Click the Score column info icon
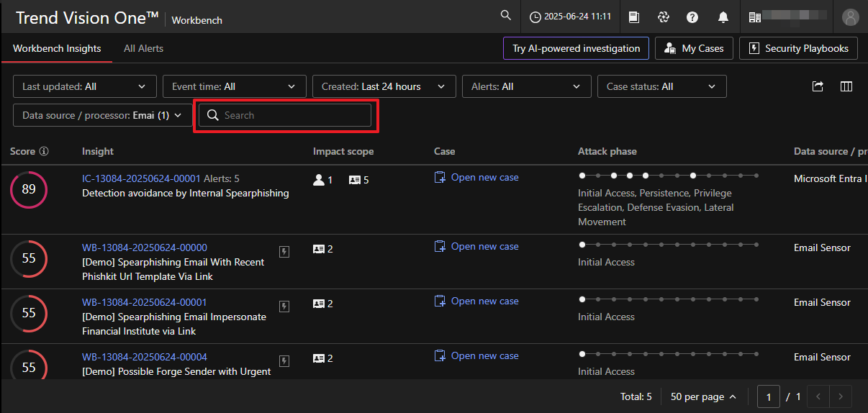868x413 pixels. coord(44,151)
